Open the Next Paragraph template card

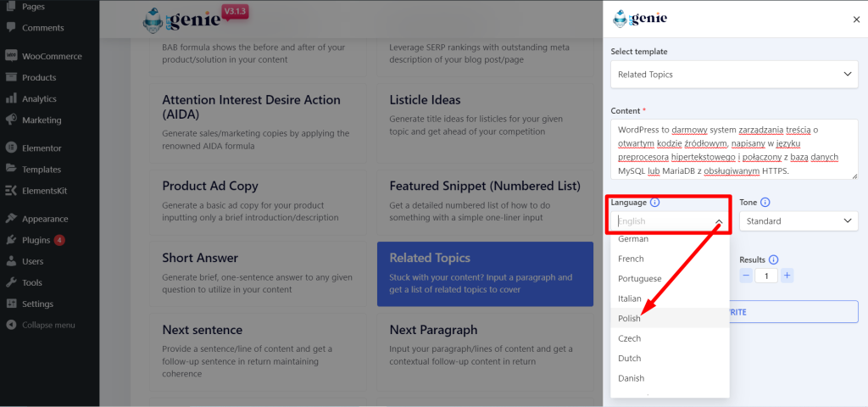coord(485,352)
